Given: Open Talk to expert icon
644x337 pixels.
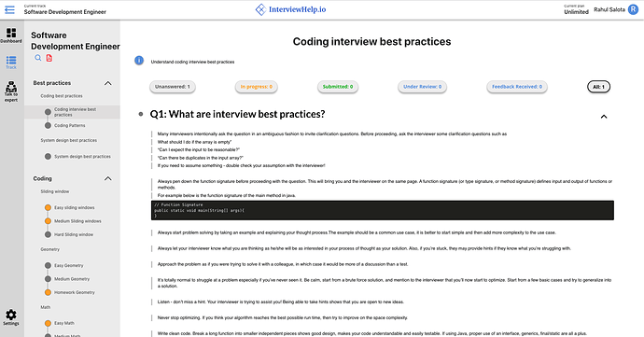Looking at the screenshot, I should point(11,91).
